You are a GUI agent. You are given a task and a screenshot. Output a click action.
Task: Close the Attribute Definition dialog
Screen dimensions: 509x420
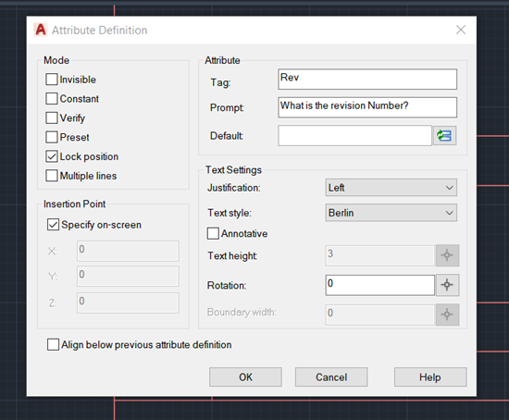[x=461, y=30]
